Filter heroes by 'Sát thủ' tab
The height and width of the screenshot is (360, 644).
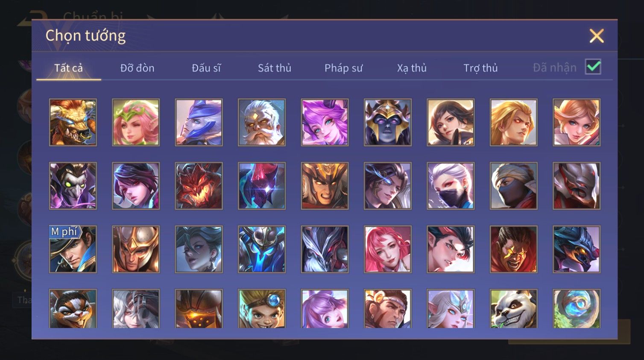pyautogui.click(x=275, y=68)
